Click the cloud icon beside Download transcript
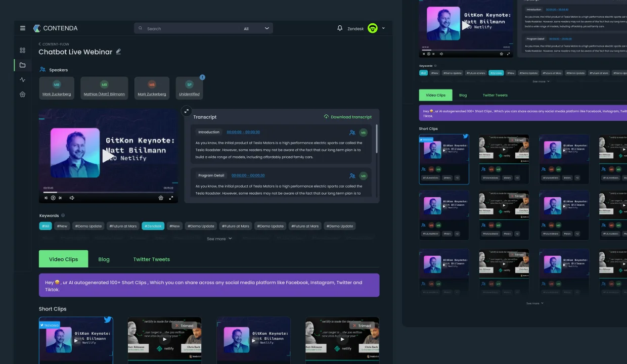Image resolution: width=627 pixels, height=364 pixels. (326, 117)
